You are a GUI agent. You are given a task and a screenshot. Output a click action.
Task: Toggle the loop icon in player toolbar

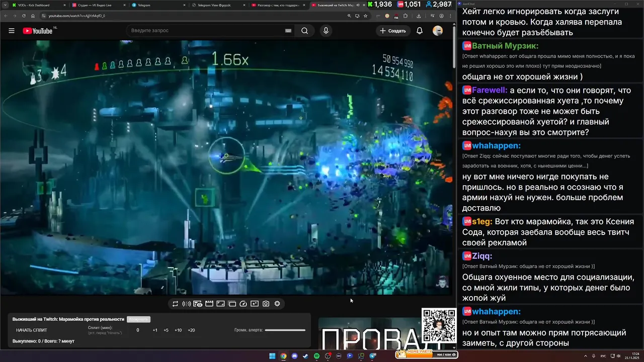coord(175,304)
